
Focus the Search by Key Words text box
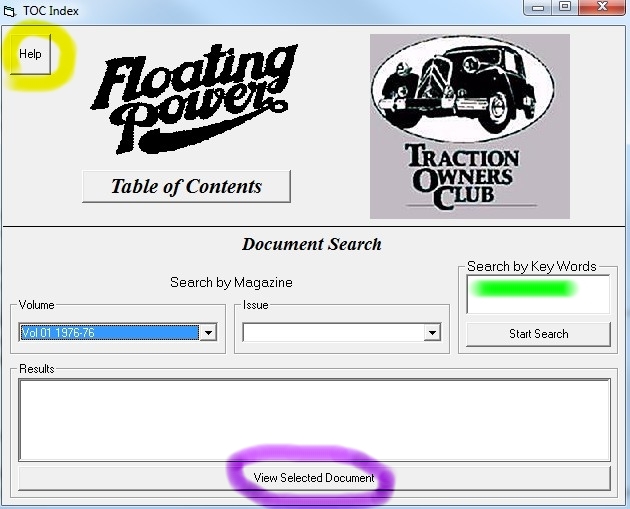click(x=538, y=294)
